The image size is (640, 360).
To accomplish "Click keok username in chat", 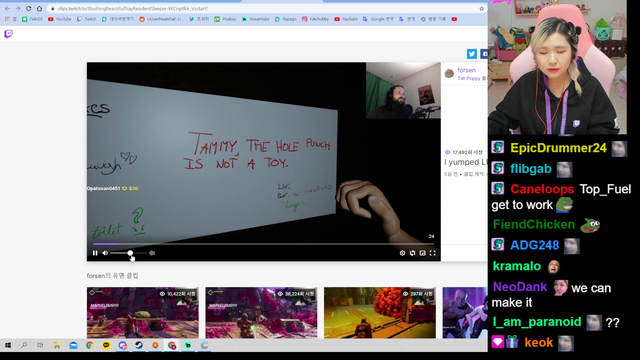I will point(539,342).
